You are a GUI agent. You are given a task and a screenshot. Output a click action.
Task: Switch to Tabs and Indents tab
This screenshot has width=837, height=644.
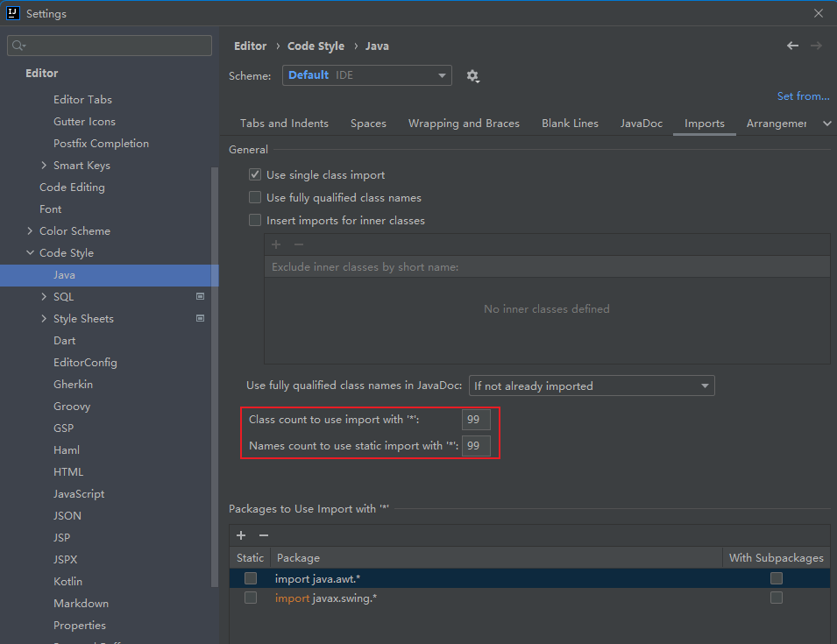pyautogui.click(x=284, y=124)
